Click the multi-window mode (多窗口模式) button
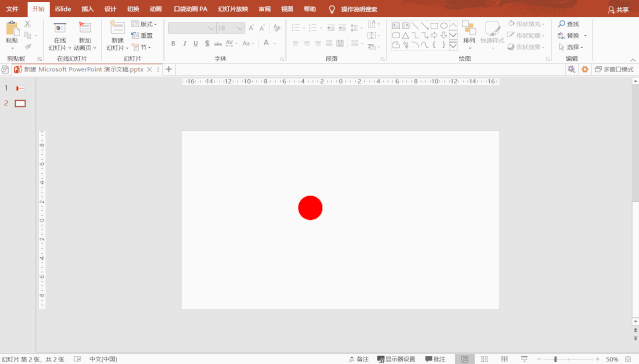The height and width of the screenshot is (364, 639). coord(614,69)
